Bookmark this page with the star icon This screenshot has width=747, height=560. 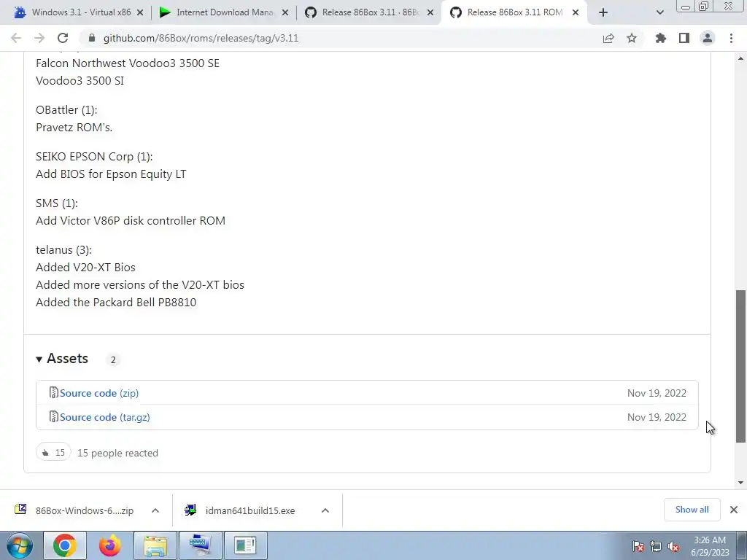[x=632, y=38]
